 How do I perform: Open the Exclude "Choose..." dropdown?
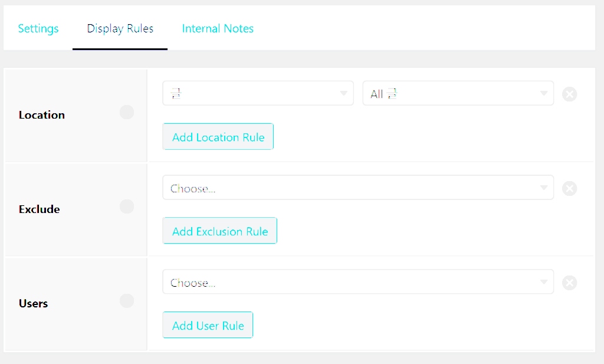[357, 188]
